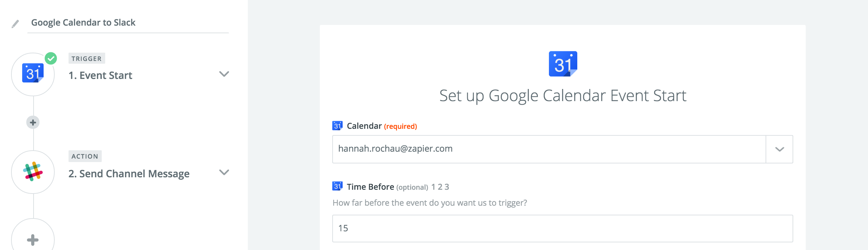Screen dimensions: 868x250
Task: Click the Time Before field showing 15
Action: tap(562, 229)
